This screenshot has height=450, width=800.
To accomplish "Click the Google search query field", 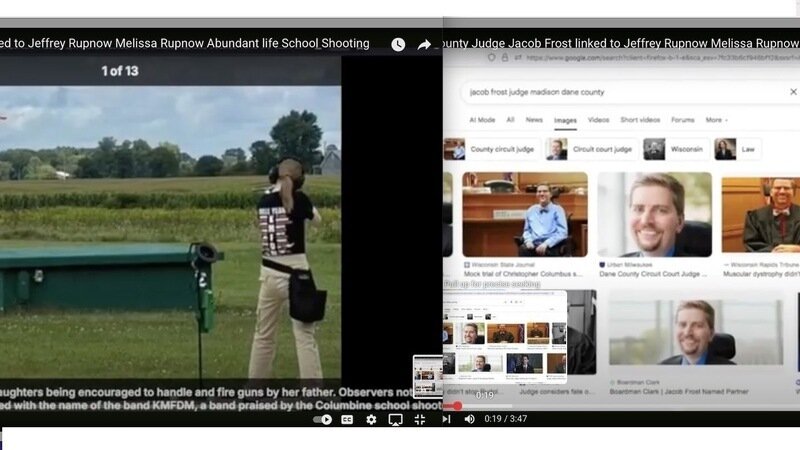I will coord(620,92).
